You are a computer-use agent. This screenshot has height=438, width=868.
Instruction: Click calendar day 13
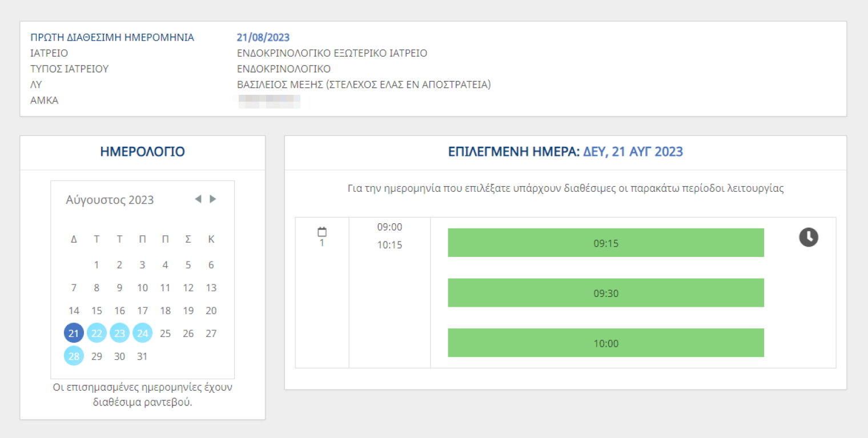tap(211, 287)
